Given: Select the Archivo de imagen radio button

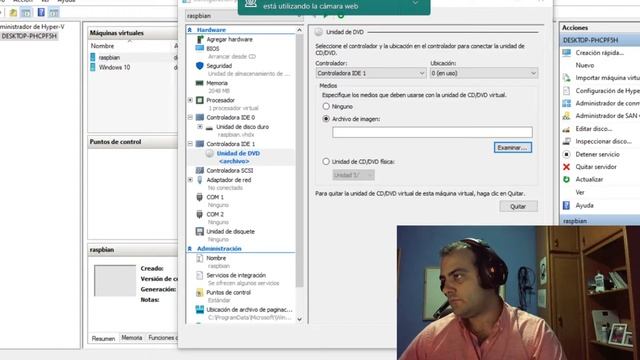Looking at the screenshot, I should [326, 119].
